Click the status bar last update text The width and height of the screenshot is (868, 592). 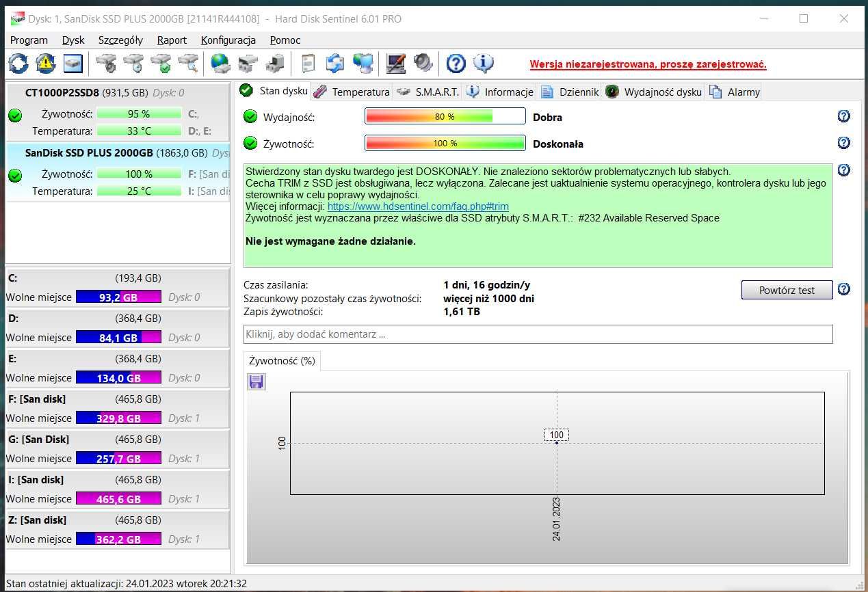click(127, 584)
